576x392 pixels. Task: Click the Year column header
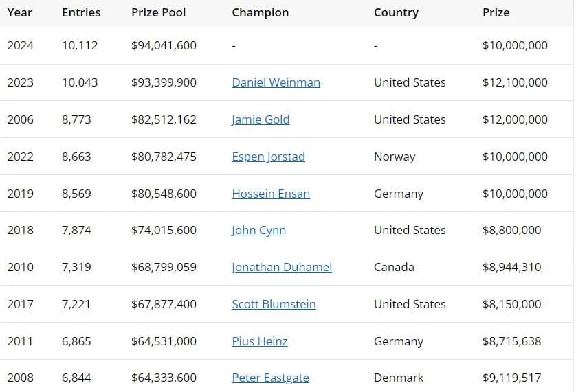[20, 12]
